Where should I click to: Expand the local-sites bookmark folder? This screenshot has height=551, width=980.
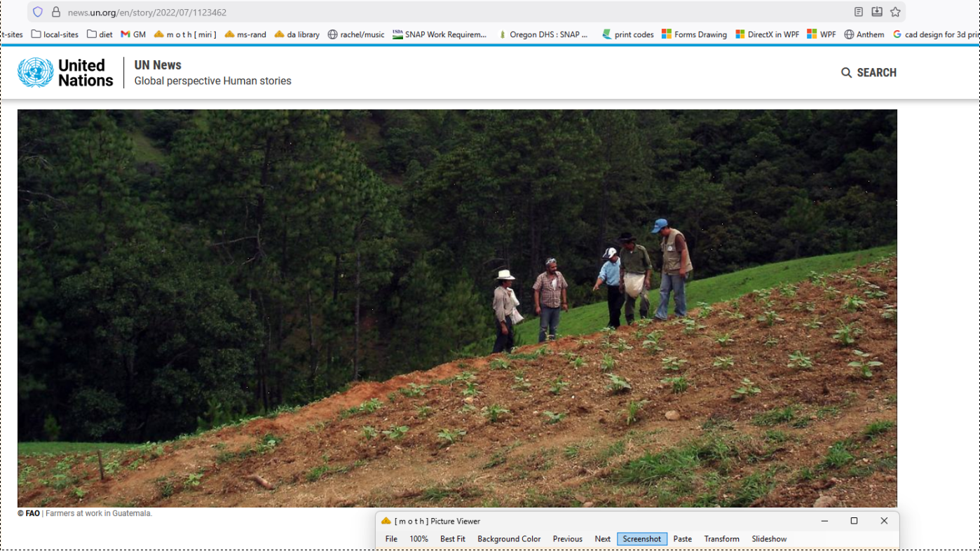pos(55,34)
